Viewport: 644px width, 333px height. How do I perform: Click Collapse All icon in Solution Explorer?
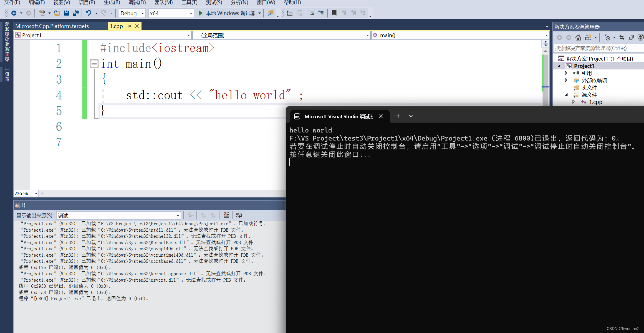(631, 37)
